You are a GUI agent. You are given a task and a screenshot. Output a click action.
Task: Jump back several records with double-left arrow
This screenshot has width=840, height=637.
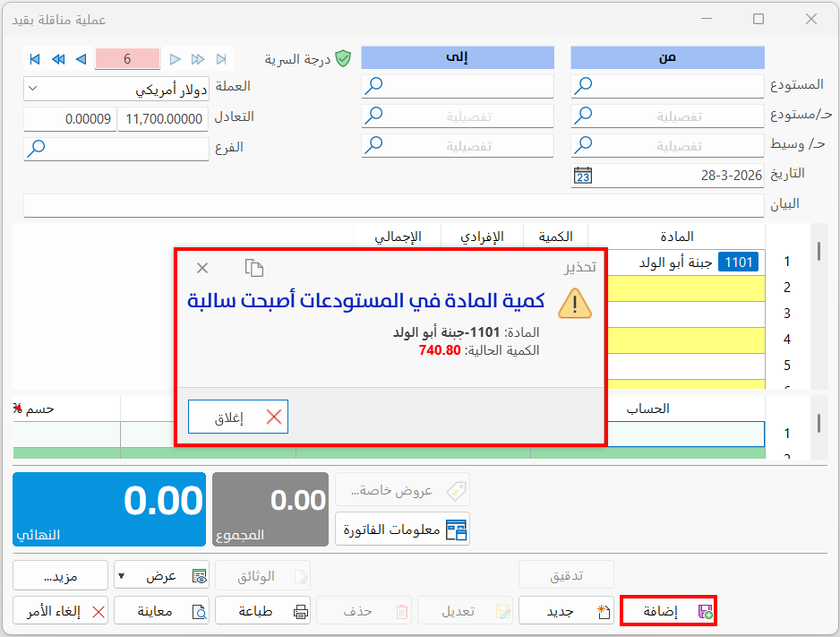click(58, 59)
